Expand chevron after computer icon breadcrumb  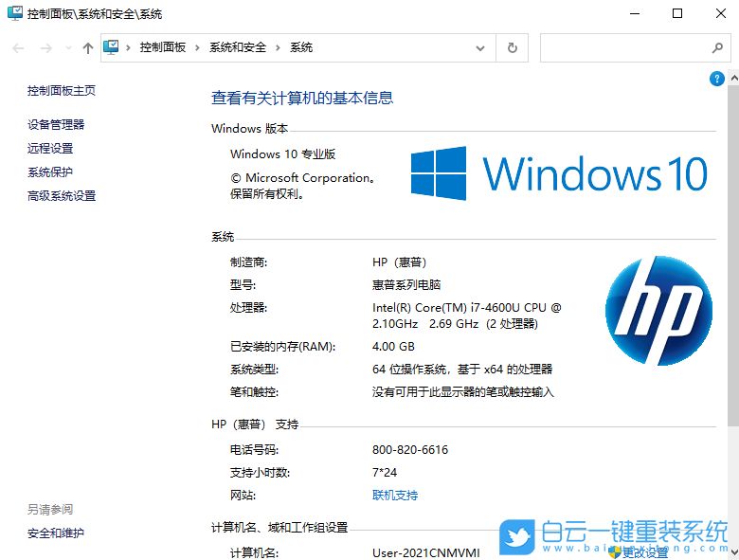[128, 47]
